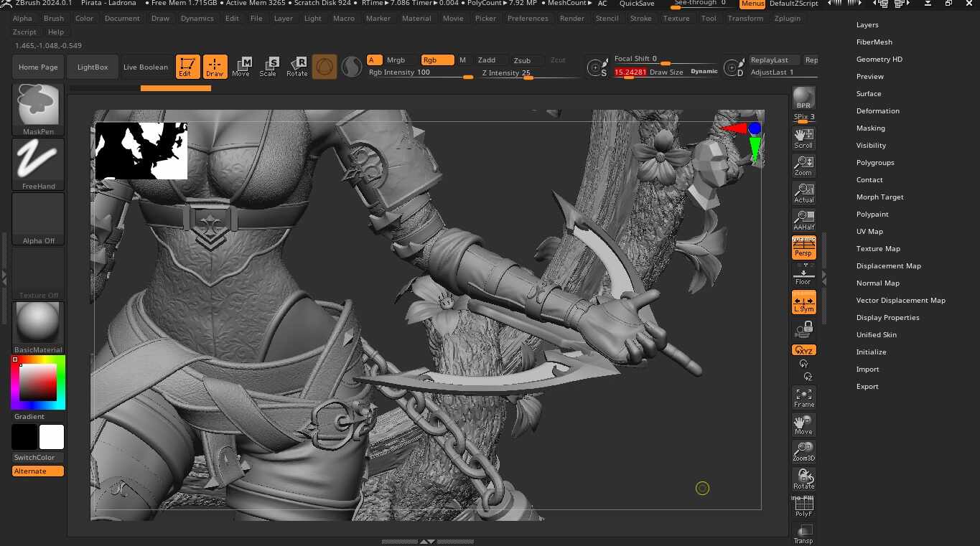
Task: Click the Actual size icon
Action: (803, 193)
